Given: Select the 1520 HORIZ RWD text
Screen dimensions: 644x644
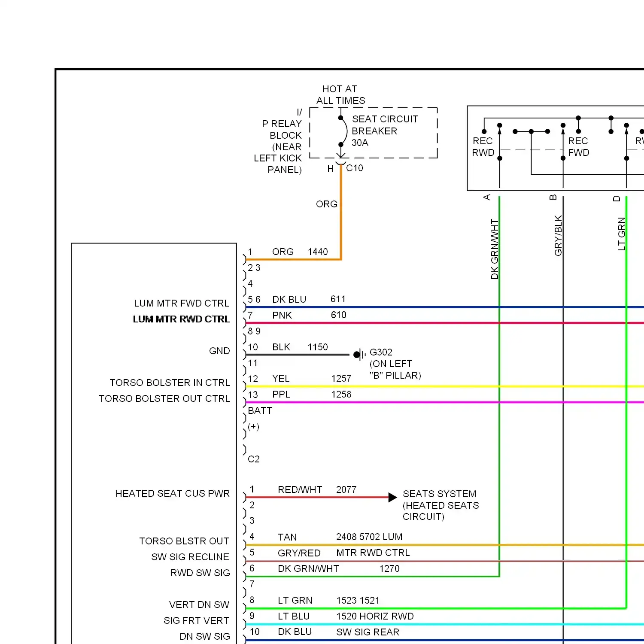Looking at the screenshot, I should (x=375, y=617).
